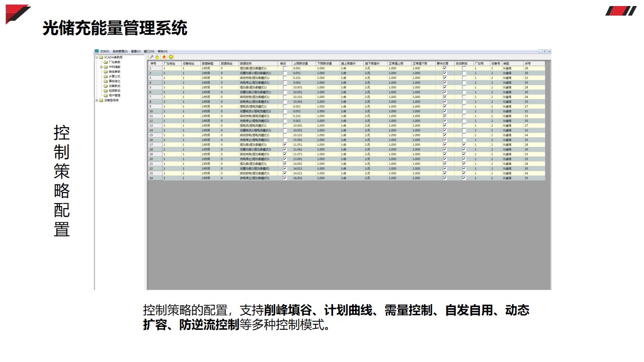
Task: Select row header number 5
Action: point(155,87)
